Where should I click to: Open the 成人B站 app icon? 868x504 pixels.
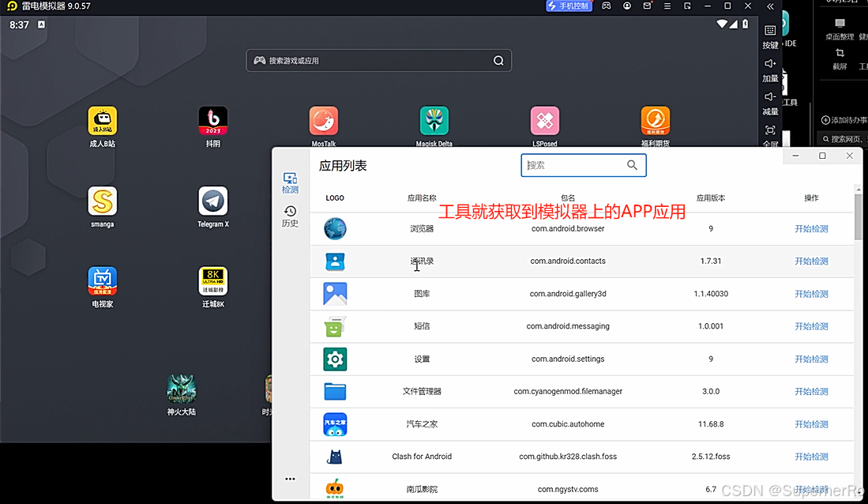click(103, 121)
